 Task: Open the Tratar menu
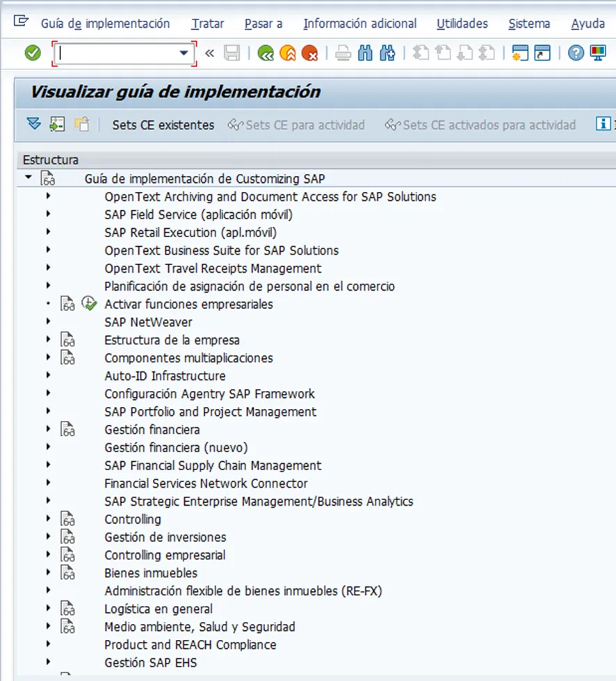pyautogui.click(x=207, y=24)
